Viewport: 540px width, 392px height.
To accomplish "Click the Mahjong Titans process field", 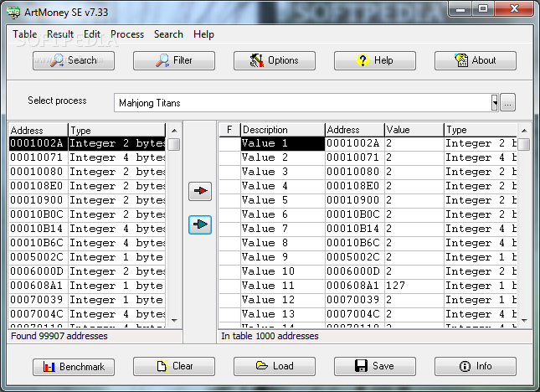I will 303,103.
